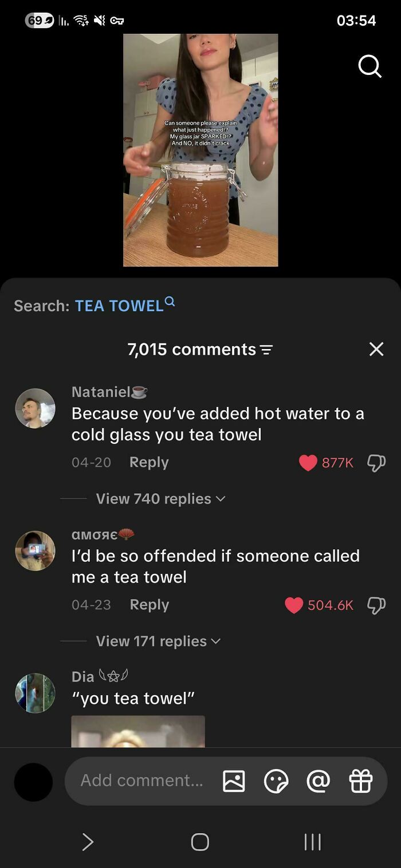
Task: Tap the Android home button
Action: click(x=200, y=842)
